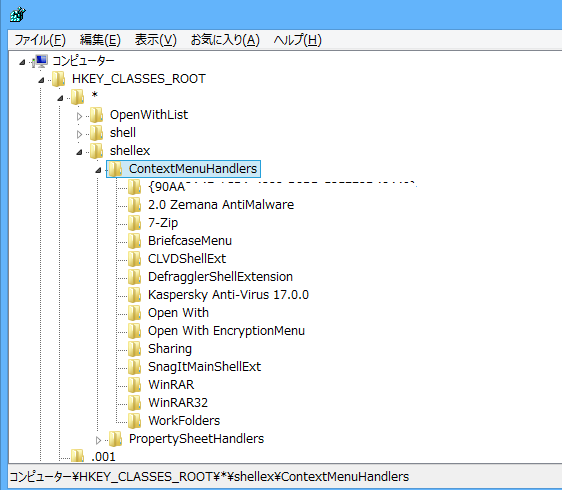Select the Kaspersky Anti-Virus 17.0.0 label

(228, 295)
